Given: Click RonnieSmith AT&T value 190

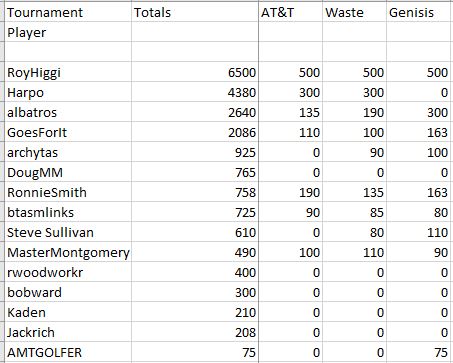Looking at the screenshot, I should click(290, 192).
